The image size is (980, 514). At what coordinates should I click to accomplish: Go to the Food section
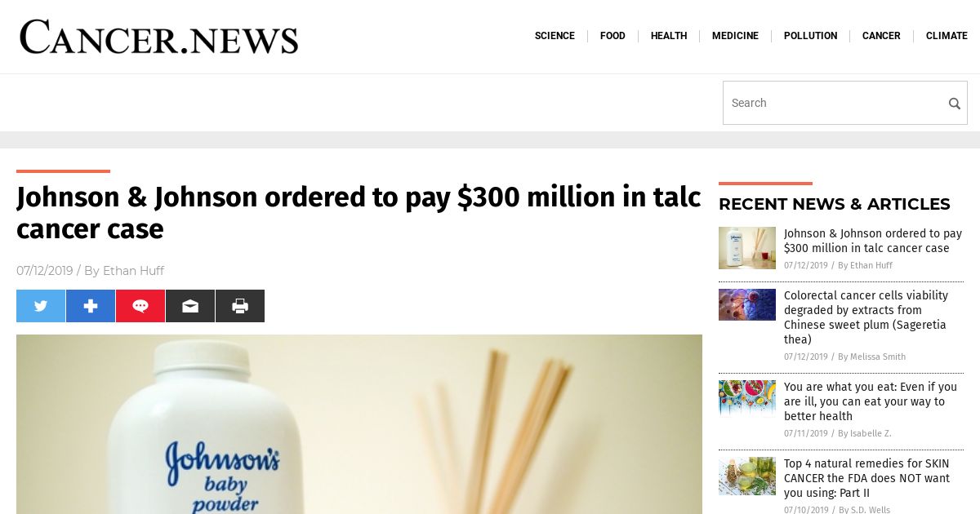(x=612, y=36)
